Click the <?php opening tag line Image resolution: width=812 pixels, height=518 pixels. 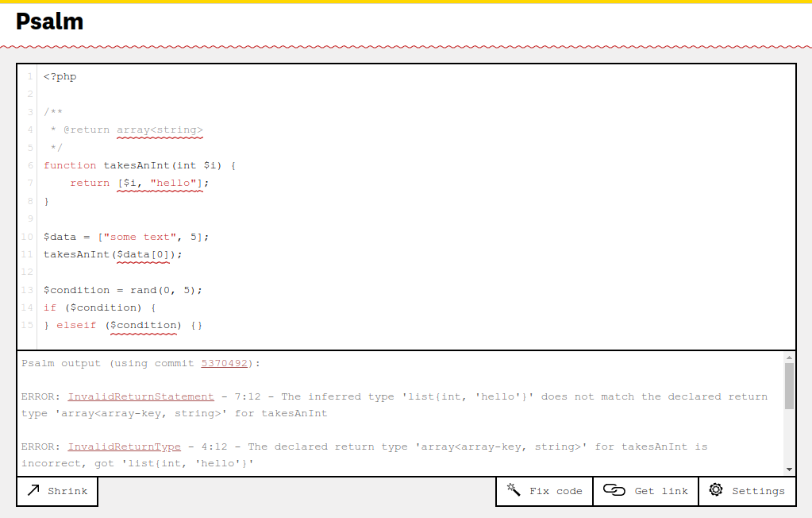point(60,77)
